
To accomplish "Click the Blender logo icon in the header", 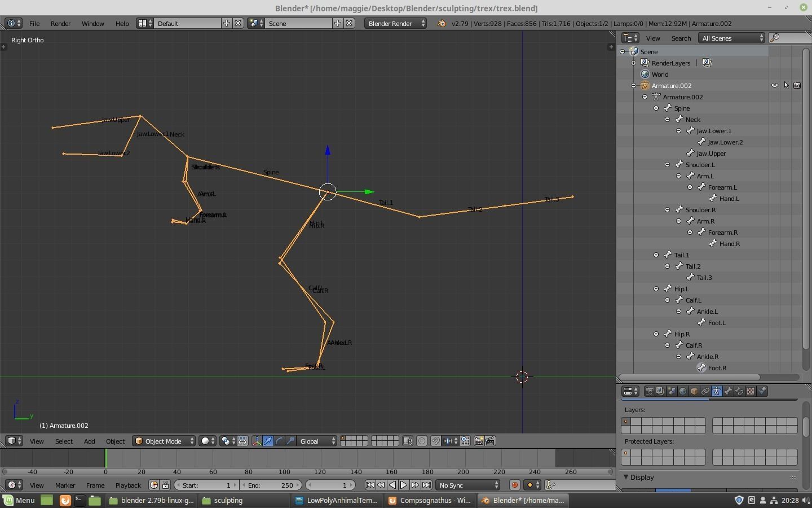I will (442, 23).
